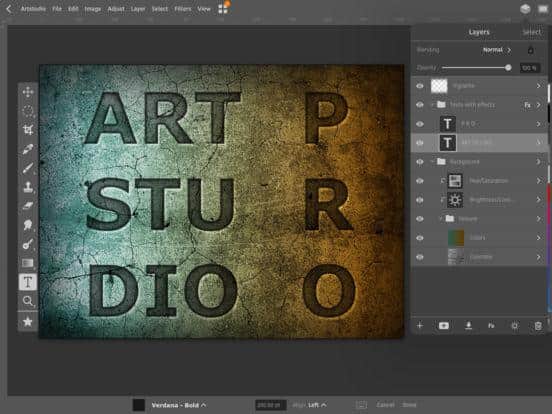Image resolution: width=552 pixels, height=414 pixels.
Task: Click the trash icon to delete layer
Action: pyautogui.click(x=538, y=326)
